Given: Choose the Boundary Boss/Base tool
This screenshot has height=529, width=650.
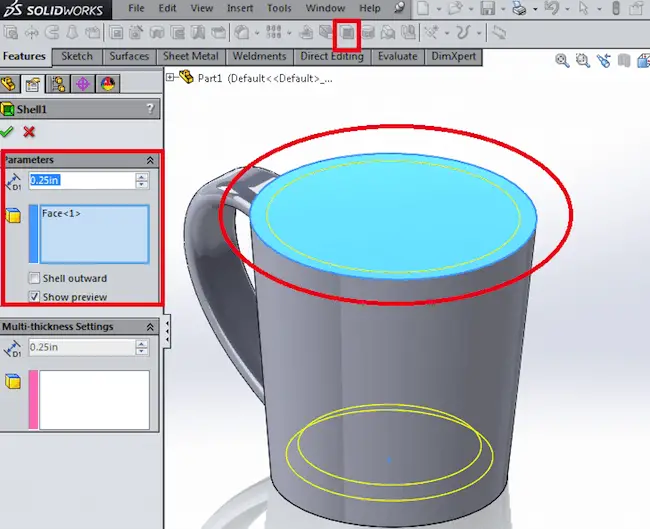Looking at the screenshot, I should tap(92, 32).
